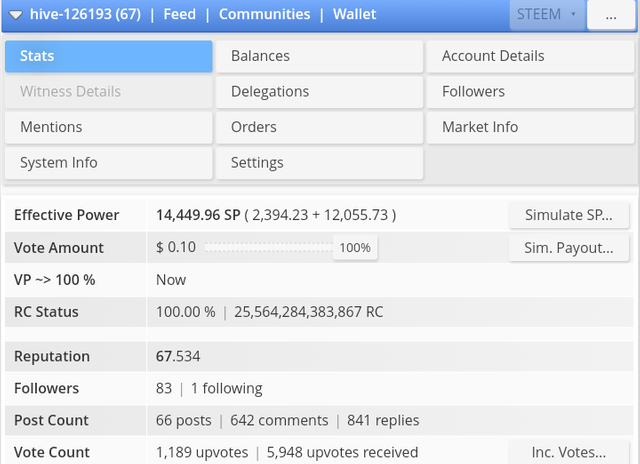The width and height of the screenshot is (640, 464).
Task: Open the ellipsis more options menu
Action: (611, 15)
